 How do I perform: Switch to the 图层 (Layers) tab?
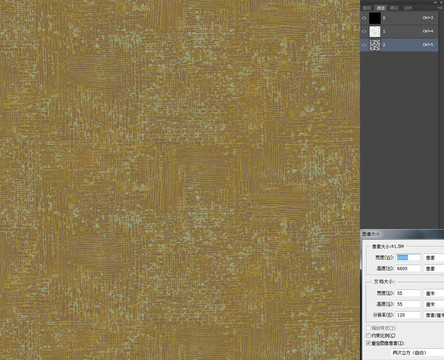coord(367,8)
